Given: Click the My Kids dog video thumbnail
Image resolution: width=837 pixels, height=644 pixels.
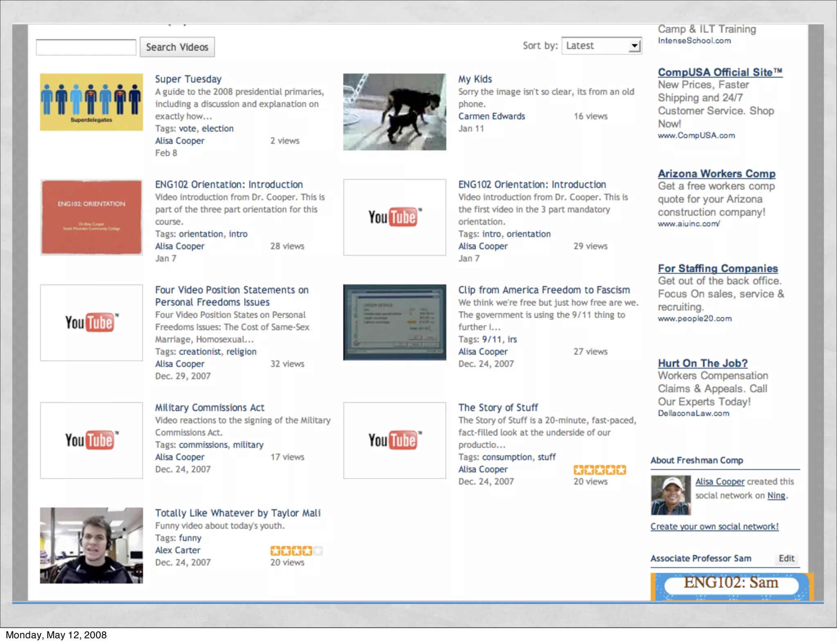Looking at the screenshot, I should [x=394, y=112].
